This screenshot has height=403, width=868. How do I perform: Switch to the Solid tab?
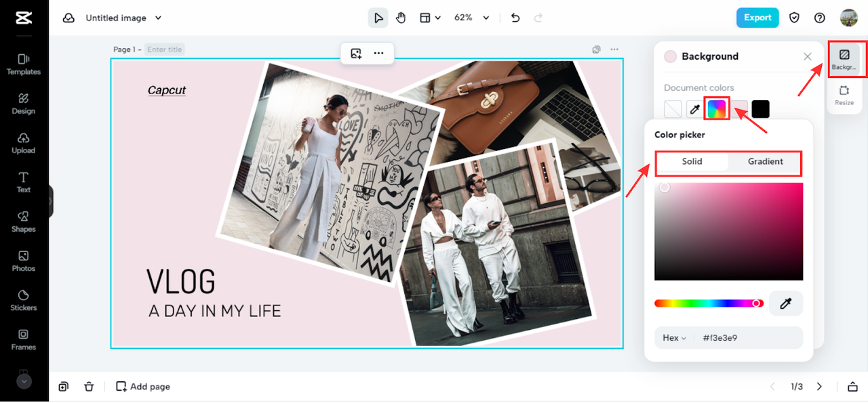[692, 162]
